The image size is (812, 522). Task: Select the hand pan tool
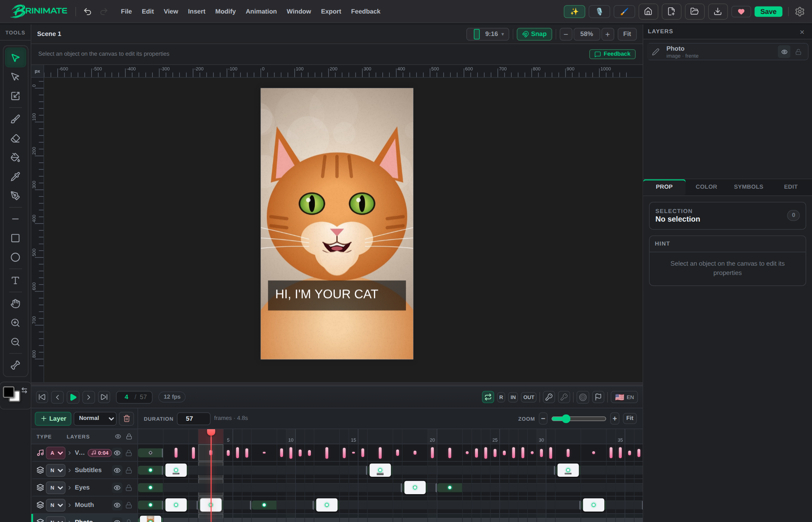tap(15, 304)
